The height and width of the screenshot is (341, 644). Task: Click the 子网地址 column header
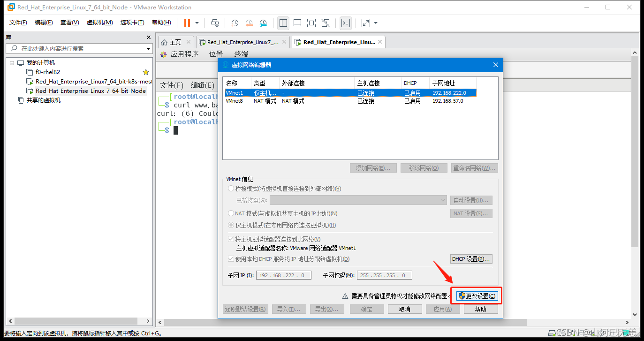click(x=444, y=83)
